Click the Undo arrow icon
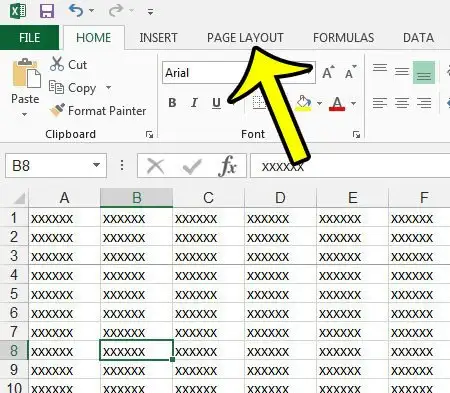Image resolution: width=450 pixels, height=393 pixels. point(76,11)
